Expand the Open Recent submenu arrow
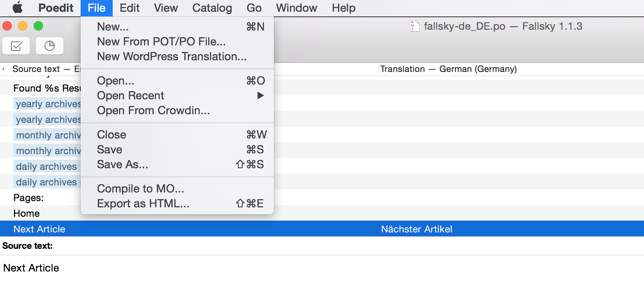The image size is (644, 284). coord(260,95)
